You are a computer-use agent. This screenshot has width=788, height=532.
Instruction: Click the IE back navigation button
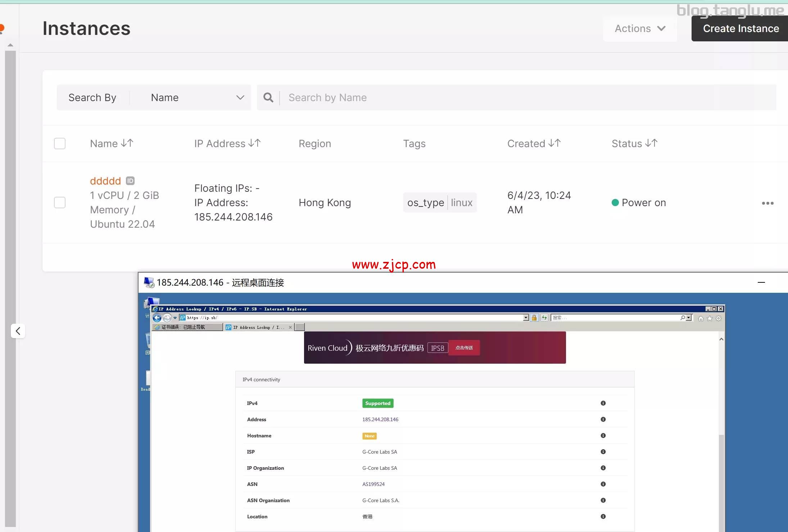point(157,318)
